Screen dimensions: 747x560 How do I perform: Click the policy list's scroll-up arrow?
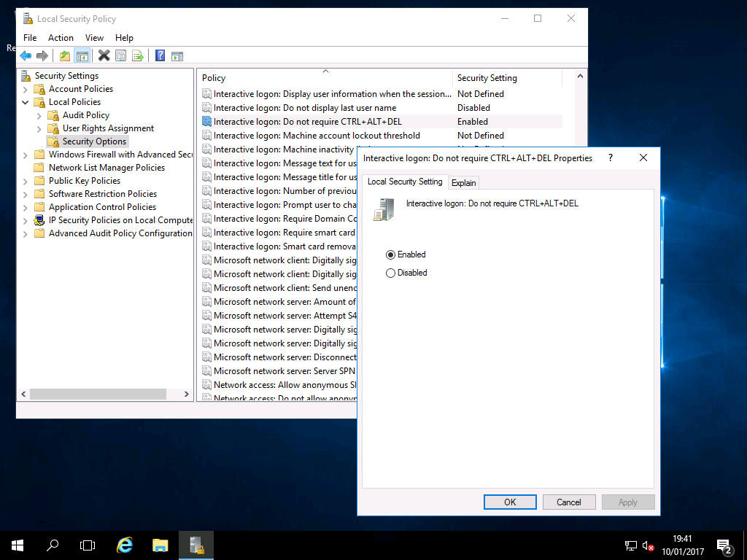pos(580,76)
